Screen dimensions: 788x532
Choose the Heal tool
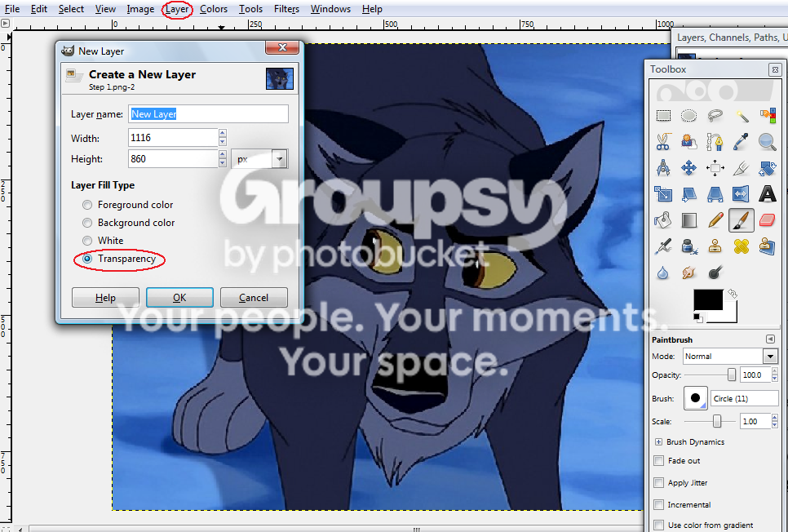[742, 246]
